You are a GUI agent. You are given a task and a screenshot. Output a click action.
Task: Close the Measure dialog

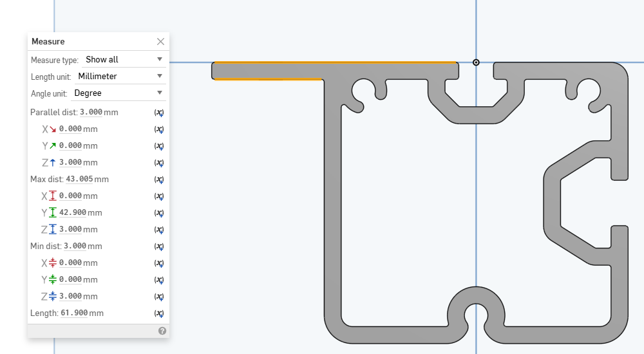pos(160,42)
